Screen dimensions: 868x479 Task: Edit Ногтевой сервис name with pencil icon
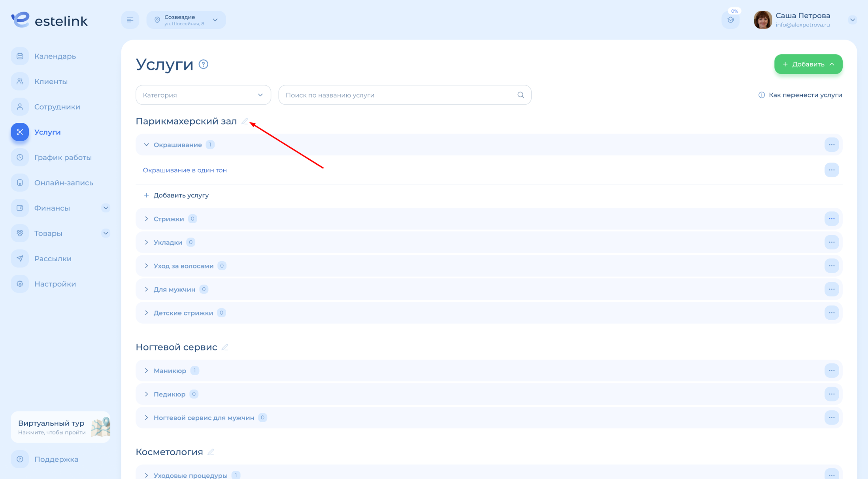pyautogui.click(x=225, y=347)
